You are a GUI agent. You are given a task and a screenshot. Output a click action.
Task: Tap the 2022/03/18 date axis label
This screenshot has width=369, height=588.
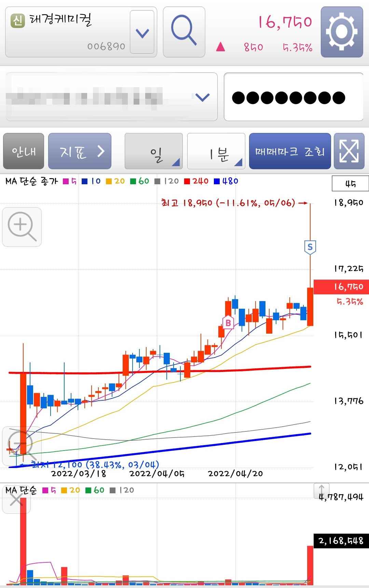point(79,473)
